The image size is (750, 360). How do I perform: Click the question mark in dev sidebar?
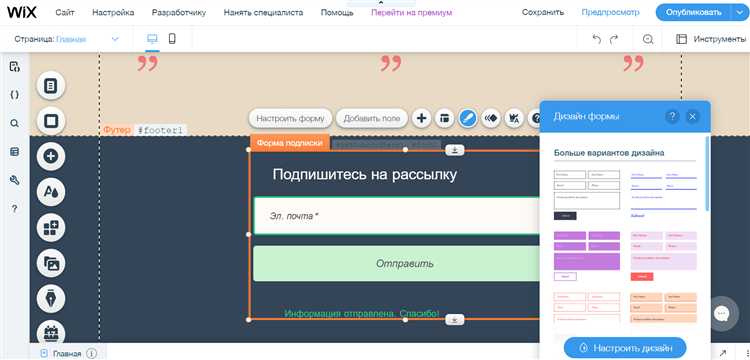point(14,209)
